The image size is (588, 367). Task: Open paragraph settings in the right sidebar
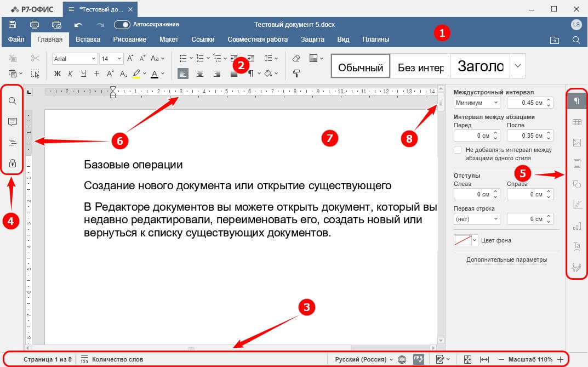pyautogui.click(x=576, y=100)
